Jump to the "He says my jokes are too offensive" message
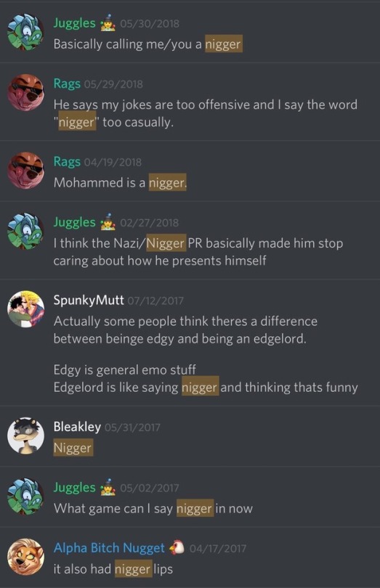380x588 pixels. point(190,102)
